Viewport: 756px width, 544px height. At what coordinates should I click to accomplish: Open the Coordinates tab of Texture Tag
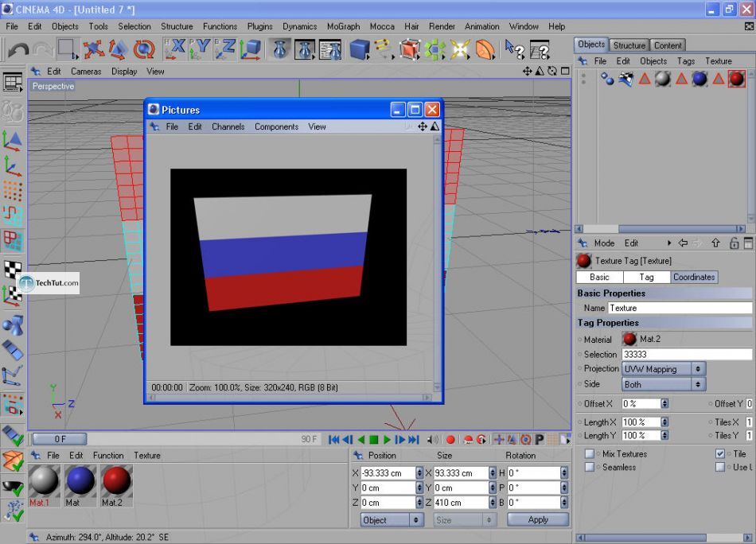694,277
